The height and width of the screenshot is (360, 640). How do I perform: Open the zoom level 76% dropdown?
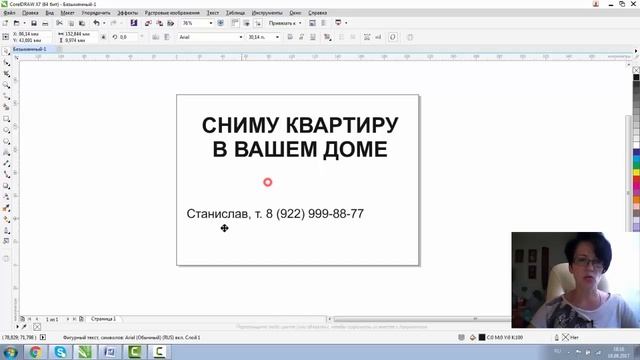[211, 23]
